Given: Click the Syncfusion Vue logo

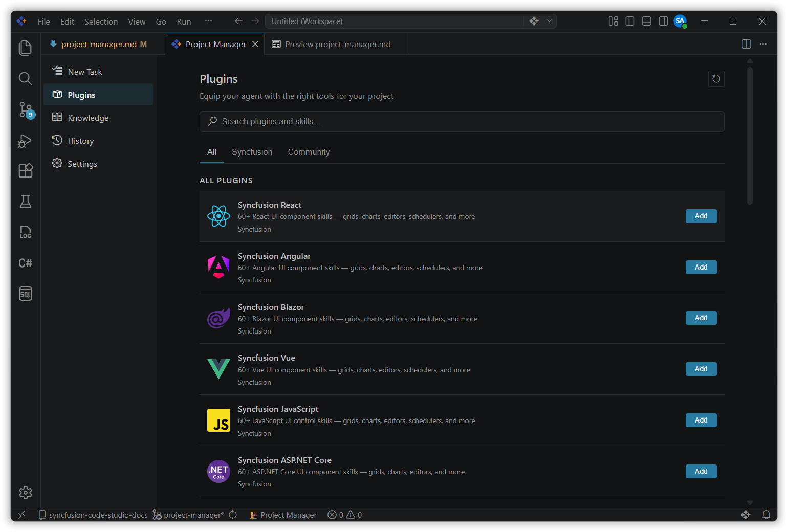Looking at the screenshot, I should click(x=218, y=369).
